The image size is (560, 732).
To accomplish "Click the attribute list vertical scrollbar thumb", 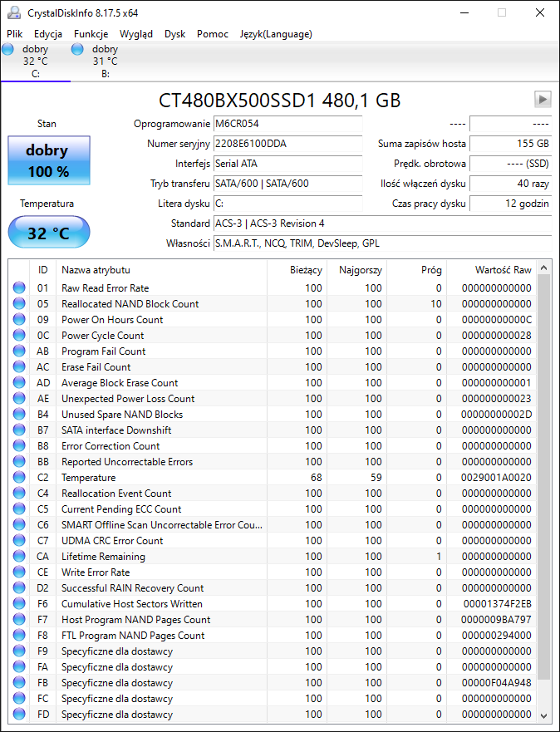I will [x=543, y=477].
